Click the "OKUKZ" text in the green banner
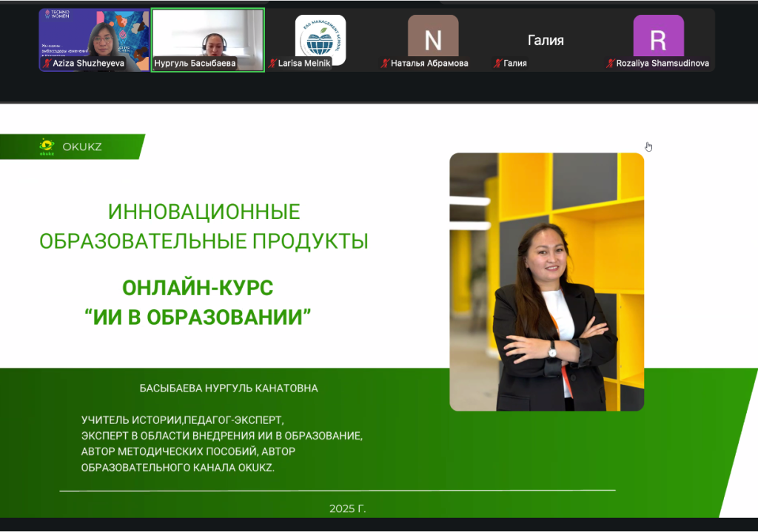Image resolution: width=758 pixels, height=532 pixels. (x=82, y=147)
